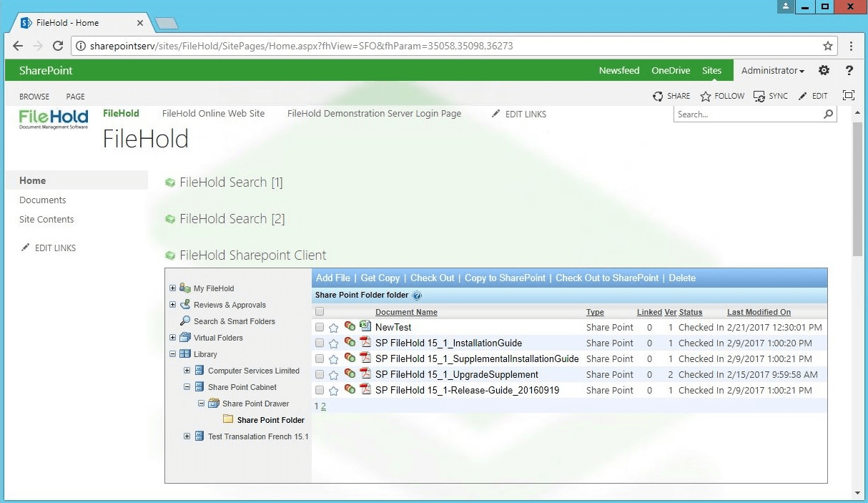Image resolution: width=868 pixels, height=503 pixels.
Task: Expand Test Transalation French 15.1
Action: tap(187, 436)
